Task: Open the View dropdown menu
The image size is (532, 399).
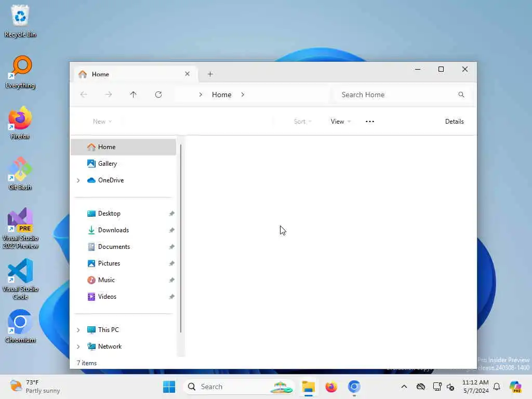Action: tap(341, 122)
